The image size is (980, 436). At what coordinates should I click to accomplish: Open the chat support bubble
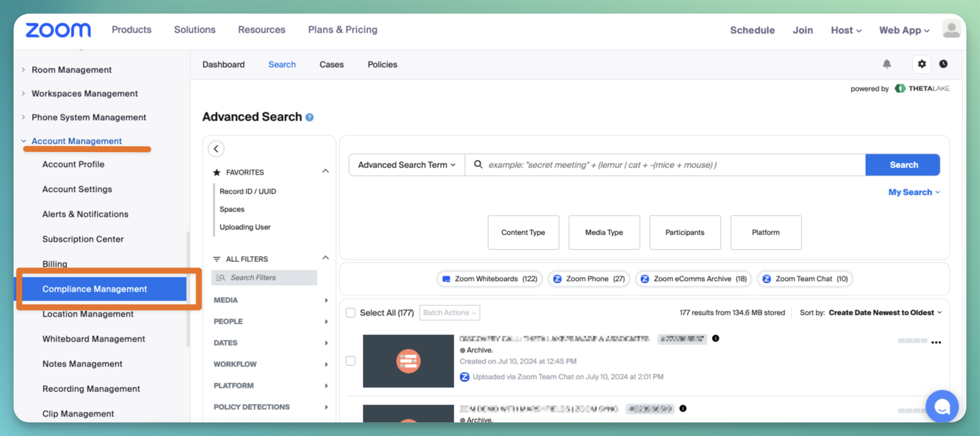[x=942, y=406]
